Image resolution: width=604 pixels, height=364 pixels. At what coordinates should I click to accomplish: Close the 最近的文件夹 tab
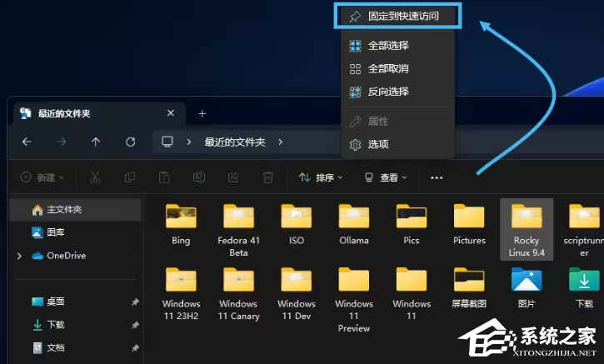click(x=171, y=112)
